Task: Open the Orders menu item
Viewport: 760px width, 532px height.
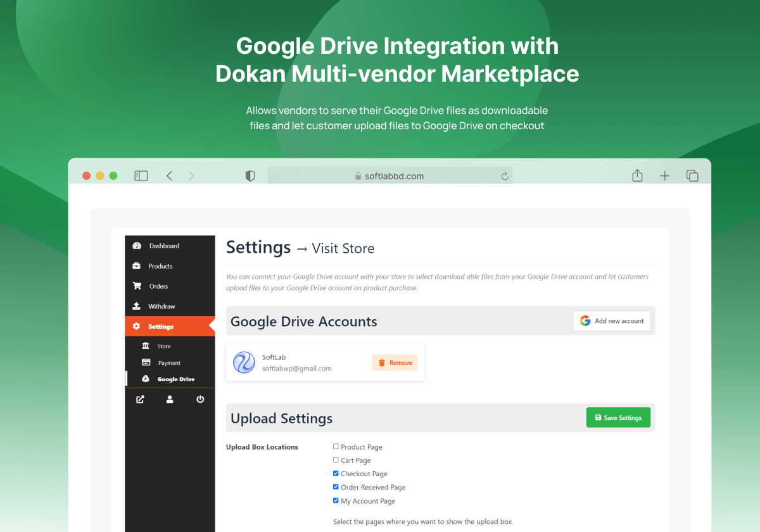Action: (x=170, y=286)
